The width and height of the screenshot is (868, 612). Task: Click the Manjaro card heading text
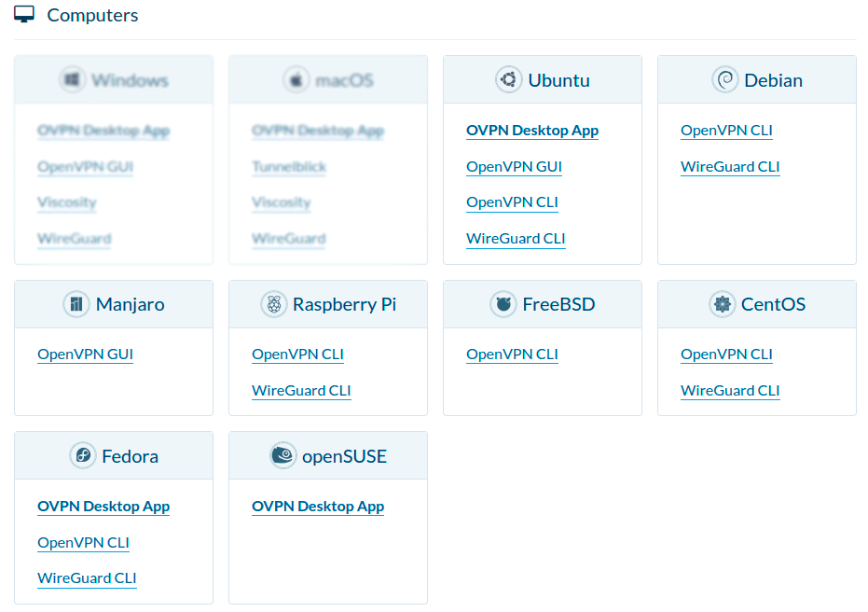[x=131, y=305]
